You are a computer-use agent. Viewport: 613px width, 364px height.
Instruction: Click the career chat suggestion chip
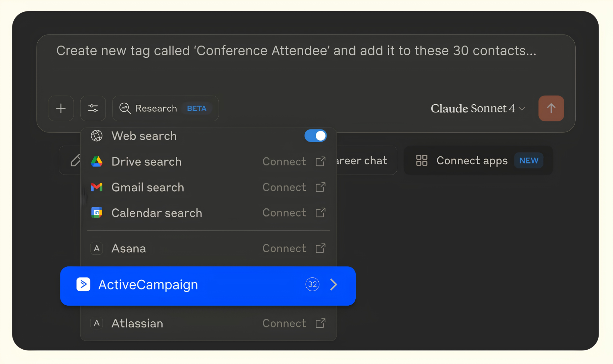366,160
